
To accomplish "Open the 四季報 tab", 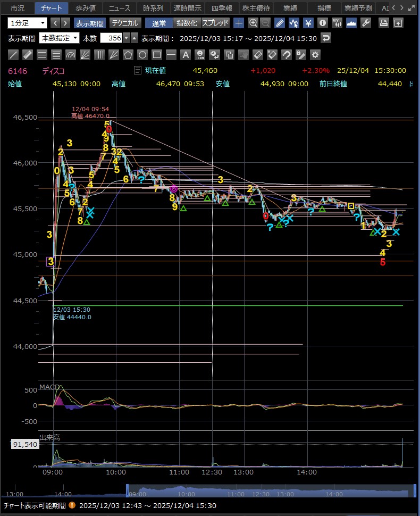I will 222,8.
